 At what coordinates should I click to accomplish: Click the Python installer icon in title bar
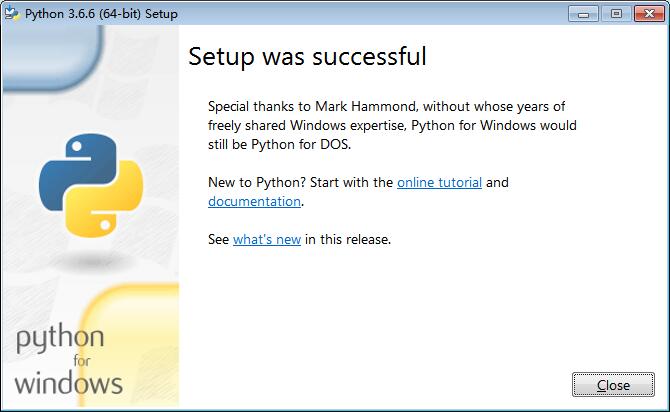[x=12, y=13]
